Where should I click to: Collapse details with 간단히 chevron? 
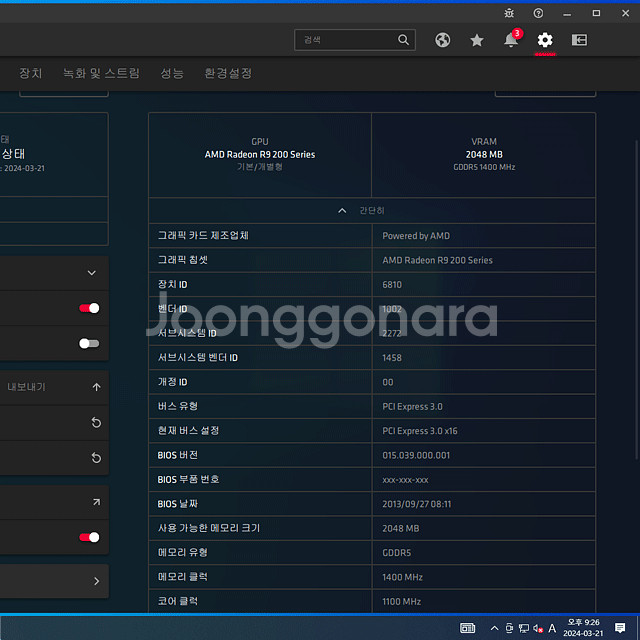pyautogui.click(x=342, y=211)
